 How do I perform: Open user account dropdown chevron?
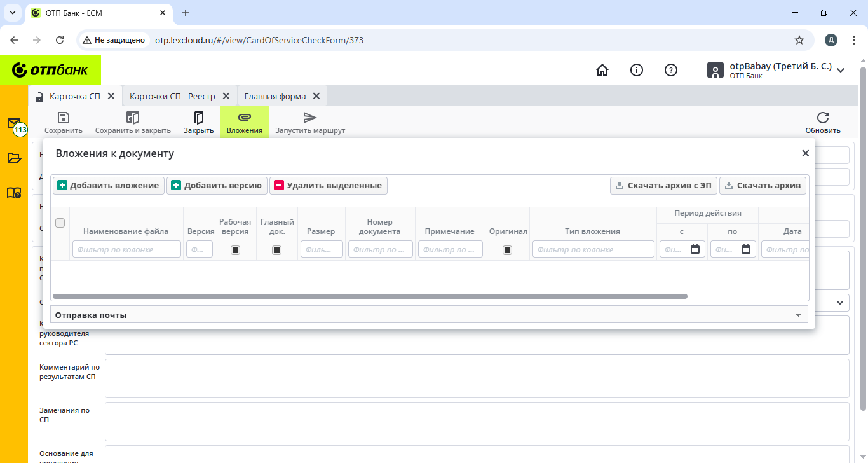click(x=841, y=70)
